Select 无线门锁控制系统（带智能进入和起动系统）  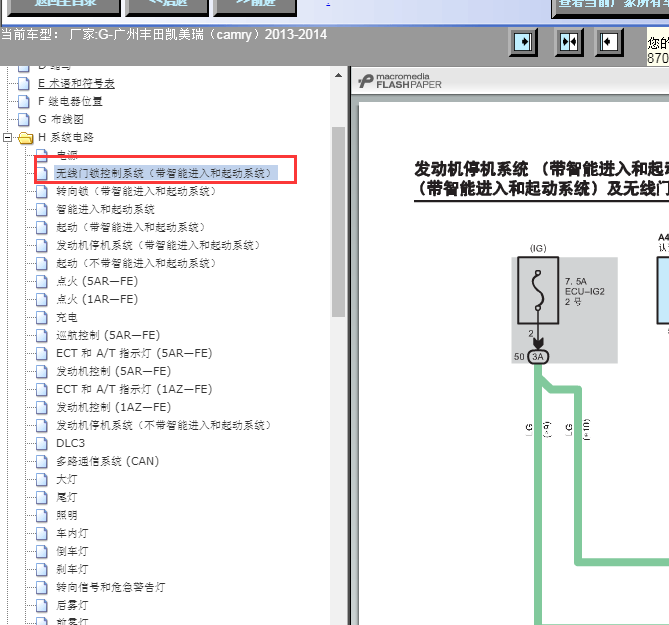click(x=166, y=173)
